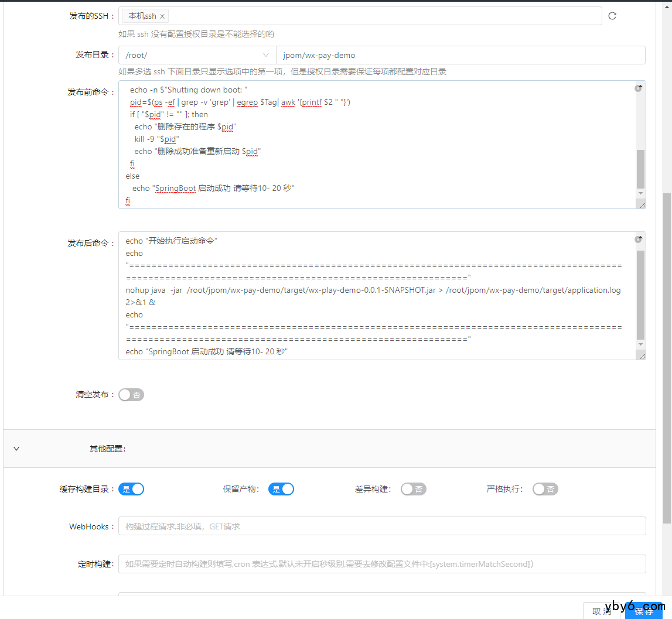Enable the 严格执行 switch
The width and height of the screenshot is (672, 619).
(x=545, y=489)
